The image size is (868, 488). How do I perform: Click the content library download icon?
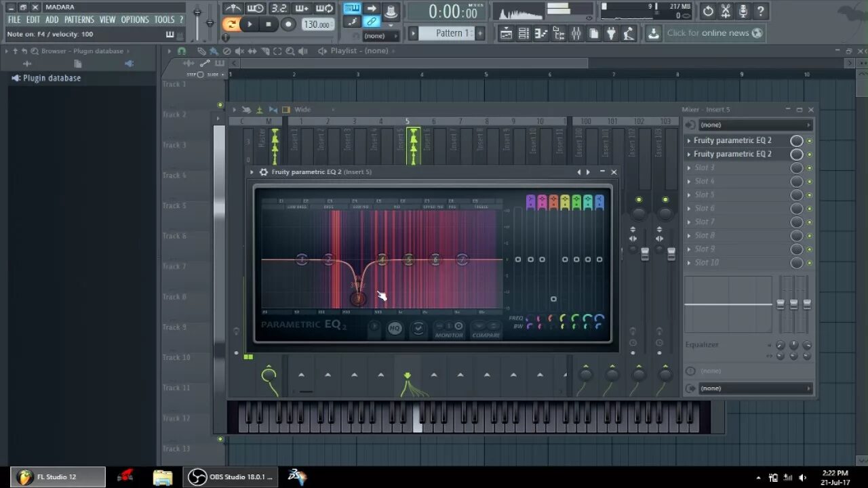point(653,33)
